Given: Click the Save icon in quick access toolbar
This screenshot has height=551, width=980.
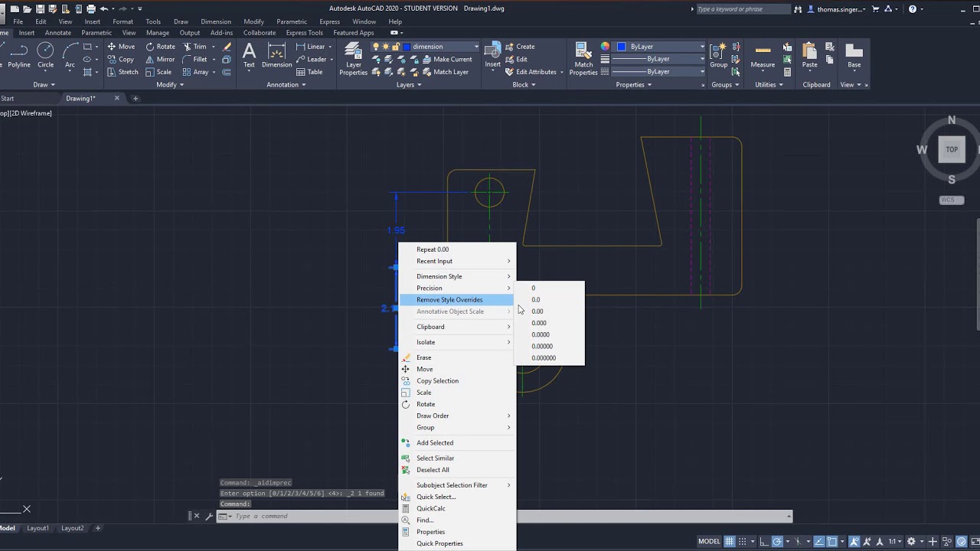Looking at the screenshot, I should point(41,8).
